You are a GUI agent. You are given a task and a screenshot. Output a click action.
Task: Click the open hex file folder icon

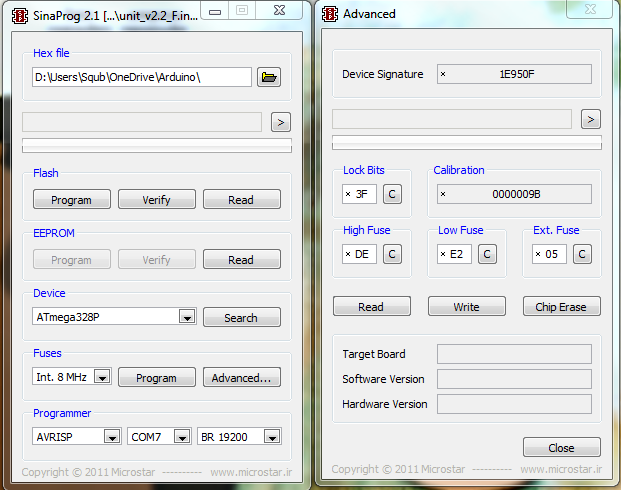click(269, 77)
